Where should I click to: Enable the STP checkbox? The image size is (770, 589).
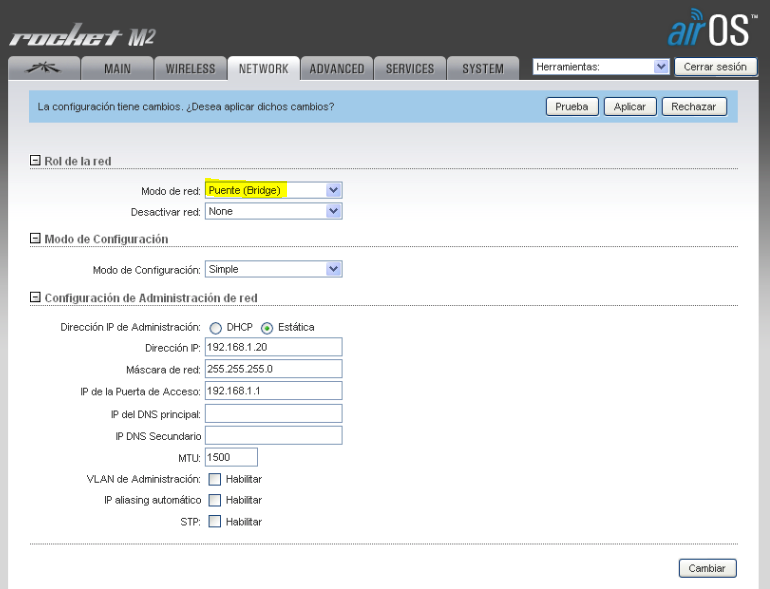tap(215, 521)
